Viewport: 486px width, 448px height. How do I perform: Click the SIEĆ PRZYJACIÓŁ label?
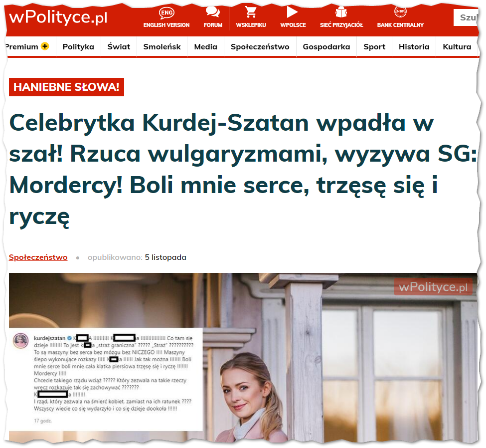pos(341,25)
